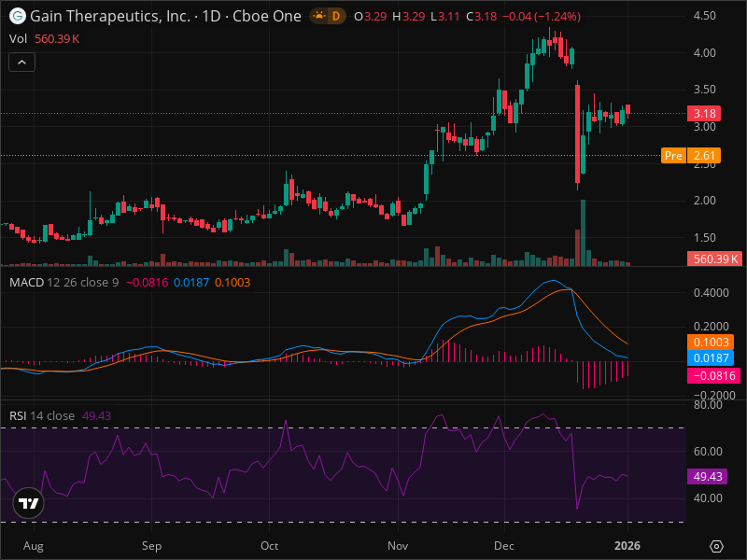Click the Aug label on time axis
747x560 pixels.
(x=34, y=546)
